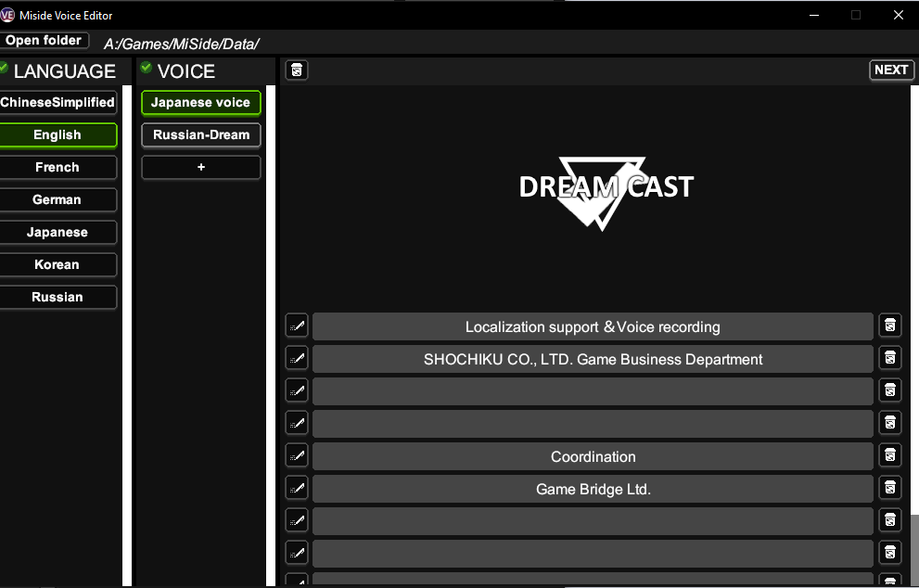Delete the blank row directly below Game Bridge Ltd.
This screenshot has width=919, height=588.
(x=889, y=520)
